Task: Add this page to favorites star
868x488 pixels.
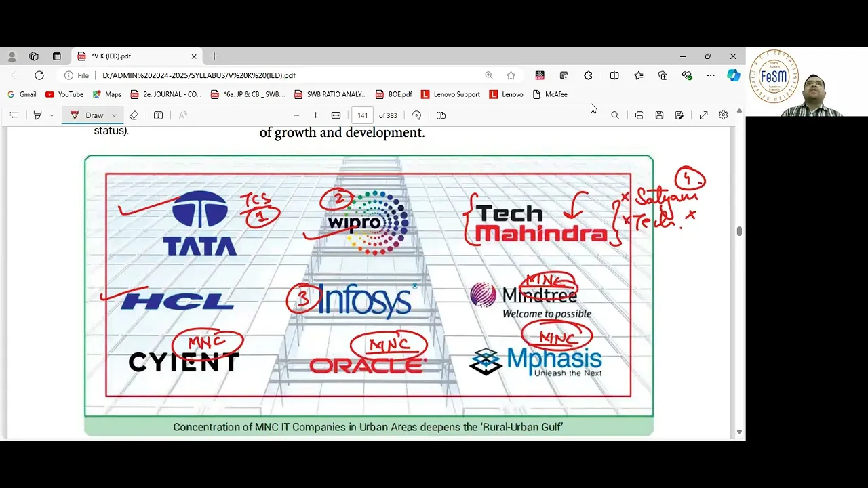Action: pos(511,75)
